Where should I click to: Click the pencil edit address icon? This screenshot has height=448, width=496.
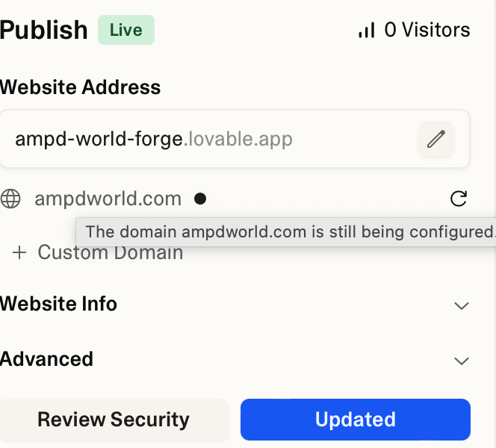click(x=436, y=139)
